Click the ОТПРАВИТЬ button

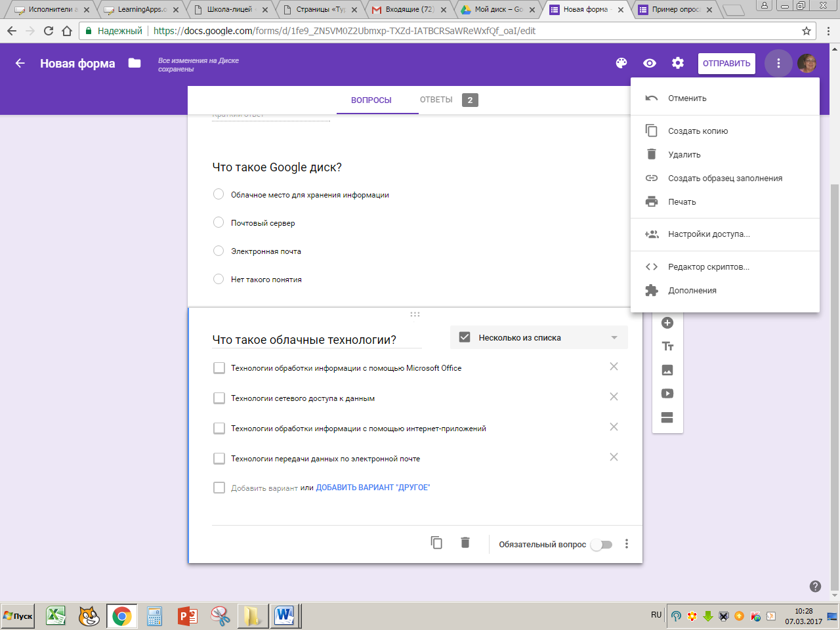[x=726, y=64]
